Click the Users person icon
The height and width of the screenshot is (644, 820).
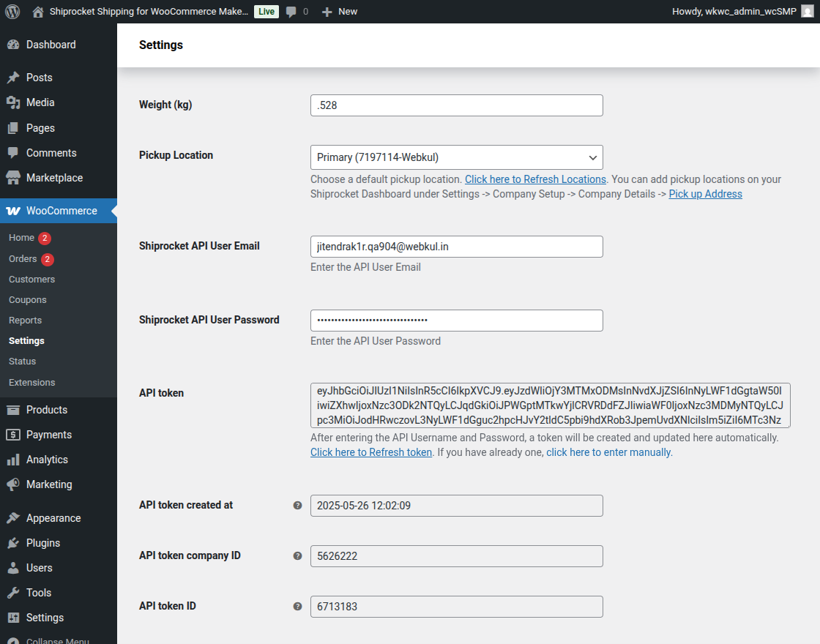click(x=13, y=568)
